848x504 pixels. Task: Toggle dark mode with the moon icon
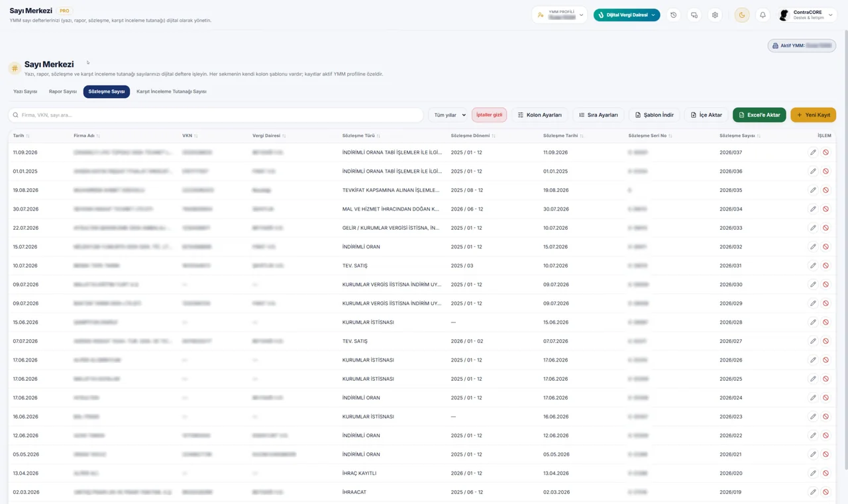(742, 15)
